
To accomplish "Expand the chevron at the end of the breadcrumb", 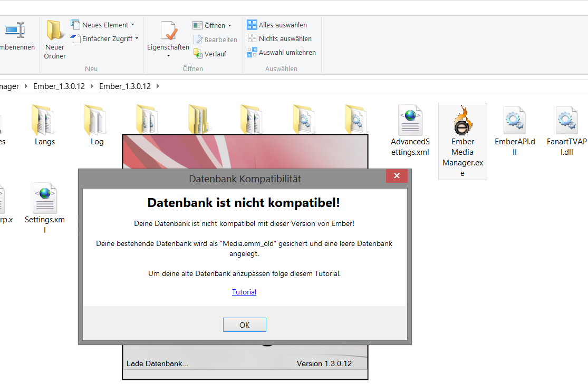I will click(x=158, y=86).
